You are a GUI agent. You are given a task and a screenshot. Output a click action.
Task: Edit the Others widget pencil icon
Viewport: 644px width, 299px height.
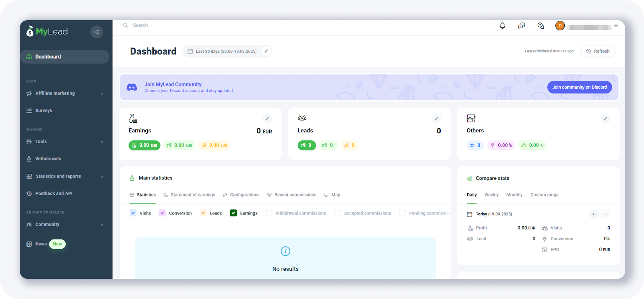click(x=605, y=119)
